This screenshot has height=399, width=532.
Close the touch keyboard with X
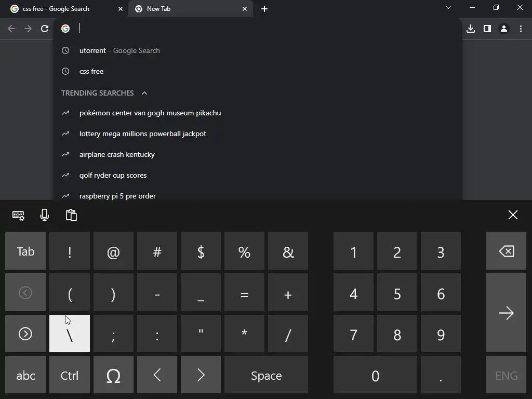coord(513,215)
